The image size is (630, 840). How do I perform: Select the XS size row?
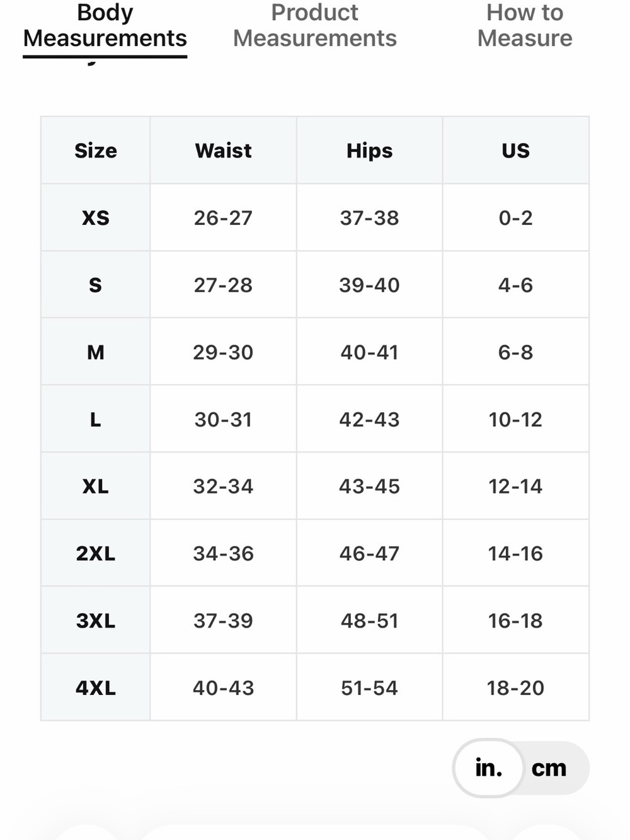pyautogui.click(x=315, y=218)
